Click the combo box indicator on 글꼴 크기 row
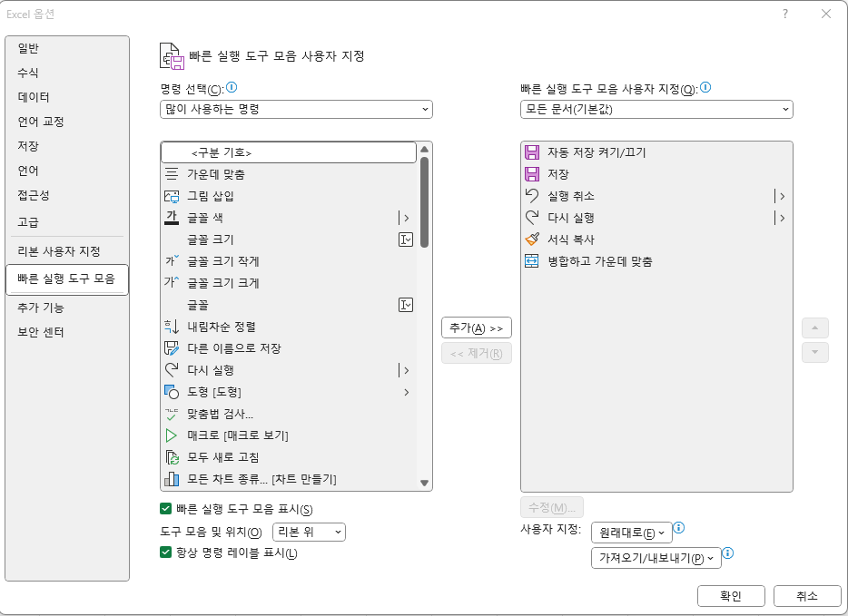Screen dimensions: 848x616 tap(406, 240)
